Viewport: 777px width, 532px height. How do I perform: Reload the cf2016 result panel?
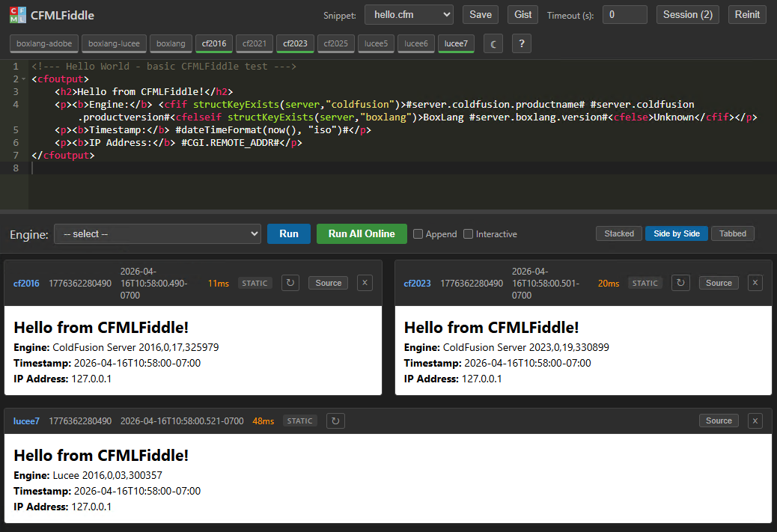pyautogui.click(x=290, y=283)
